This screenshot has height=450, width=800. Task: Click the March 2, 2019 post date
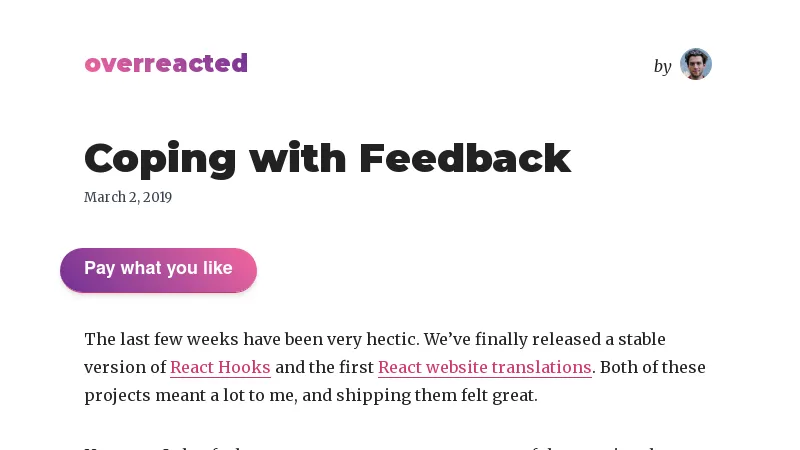point(128,197)
